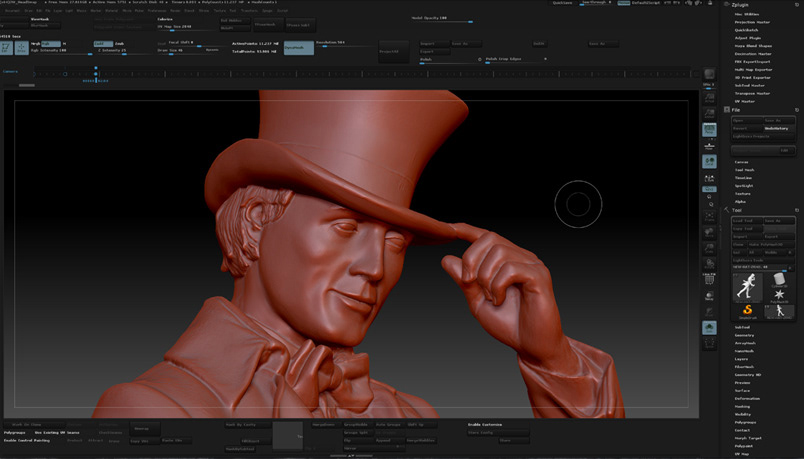The height and width of the screenshot is (459, 804).
Task: Toggle the Zadd button
Action: [103, 44]
